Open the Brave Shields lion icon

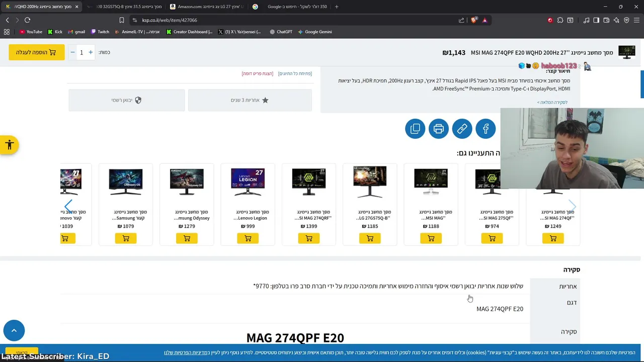point(473,20)
